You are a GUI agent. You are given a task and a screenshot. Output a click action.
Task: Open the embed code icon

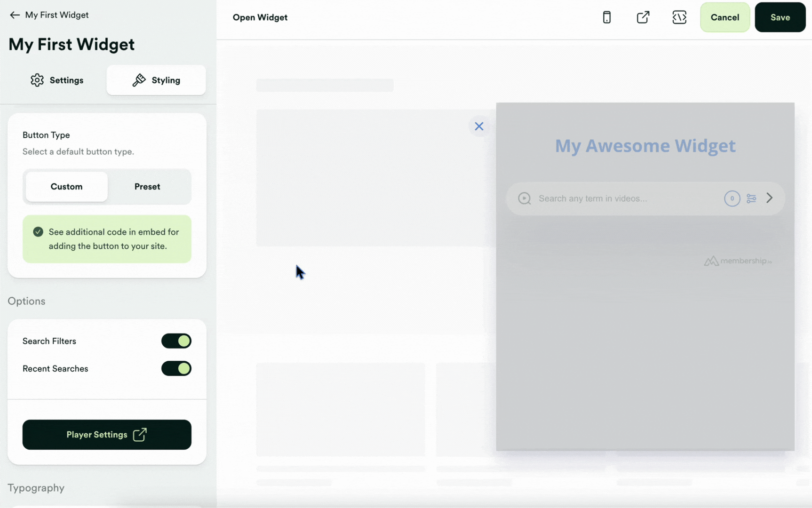pos(679,17)
